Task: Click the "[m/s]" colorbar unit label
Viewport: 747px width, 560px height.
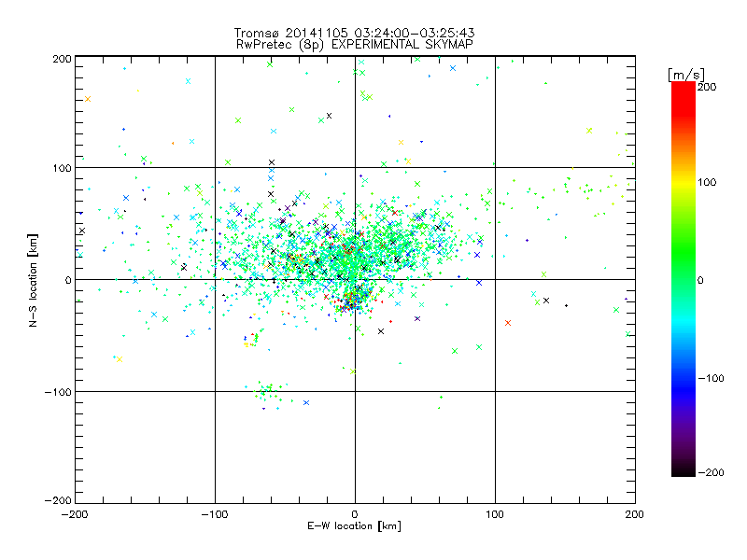Action: point(686,75)
